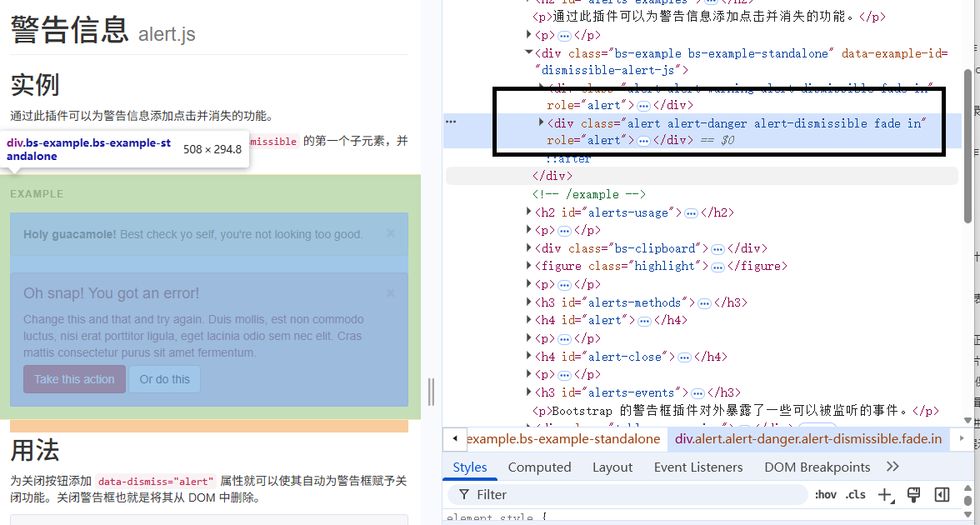Toggle the :hov element state panel

click(825, 494)
